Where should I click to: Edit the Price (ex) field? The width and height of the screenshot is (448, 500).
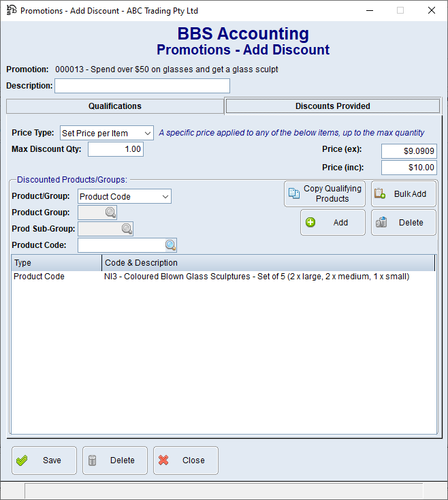pos(409,151)
